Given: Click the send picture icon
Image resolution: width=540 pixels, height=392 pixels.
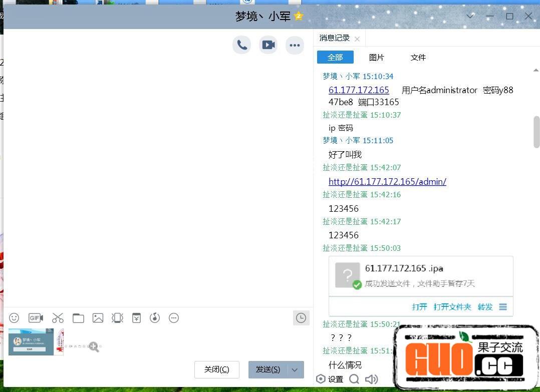Looking at the screenshot, I should [x=98, y=318].
